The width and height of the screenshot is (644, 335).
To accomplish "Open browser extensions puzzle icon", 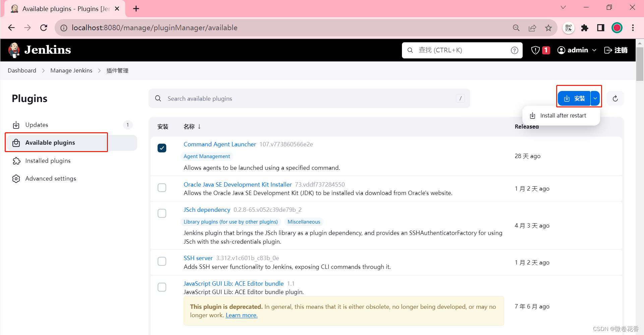I will coord(585,28).
